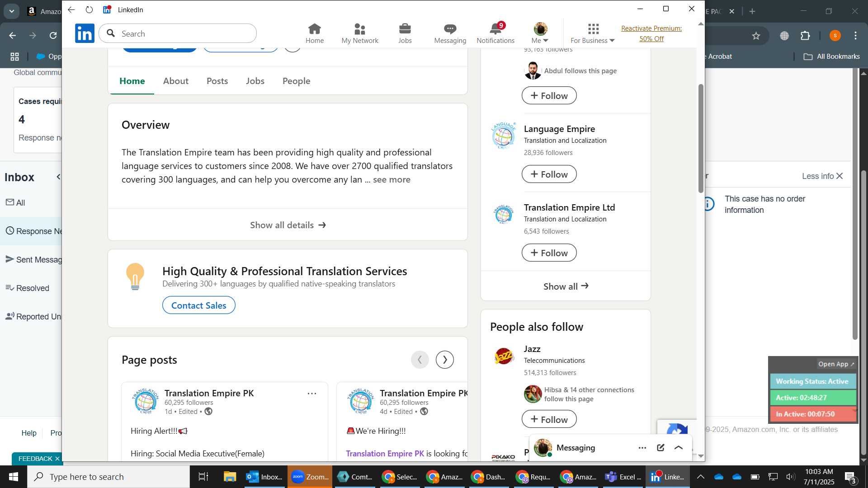Open Chrome three-dot menu

pyautogui.click(x=856, y=36)
